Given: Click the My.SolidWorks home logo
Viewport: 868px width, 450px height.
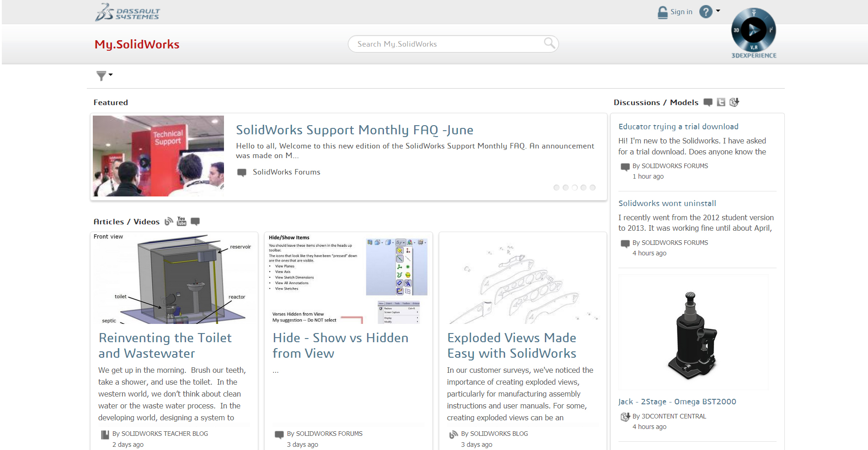Looking at the screenshot, I should click(137, 44).
